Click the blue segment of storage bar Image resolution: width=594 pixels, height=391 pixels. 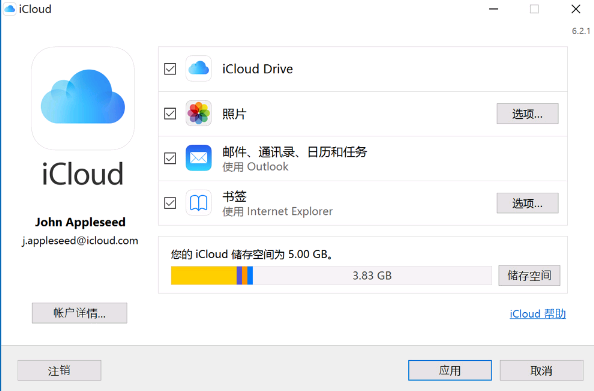click(250, 275)
